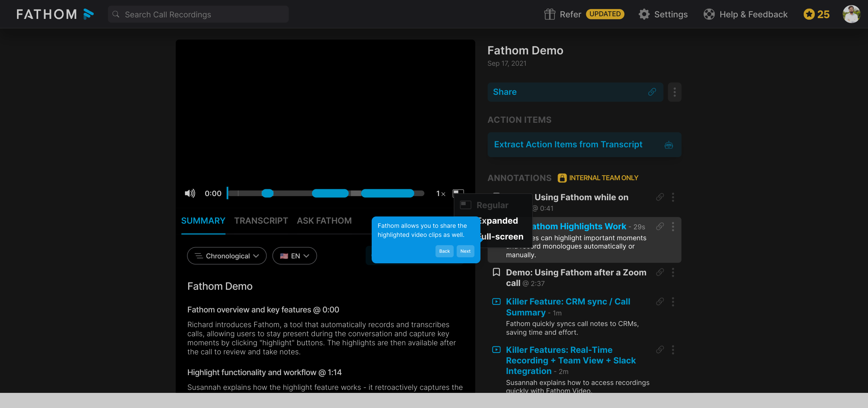Viewport: 868px width, 408px height.
Task: Open menu for Using Fathom while on annotation
Action: coord(673,197)
